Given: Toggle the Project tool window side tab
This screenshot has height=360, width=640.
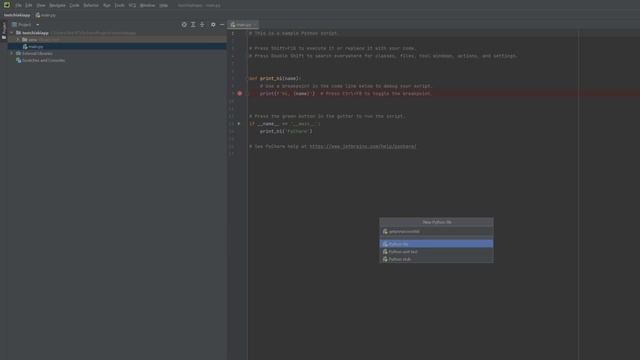Looking at the screenshot, I should (x=4, y=31).
